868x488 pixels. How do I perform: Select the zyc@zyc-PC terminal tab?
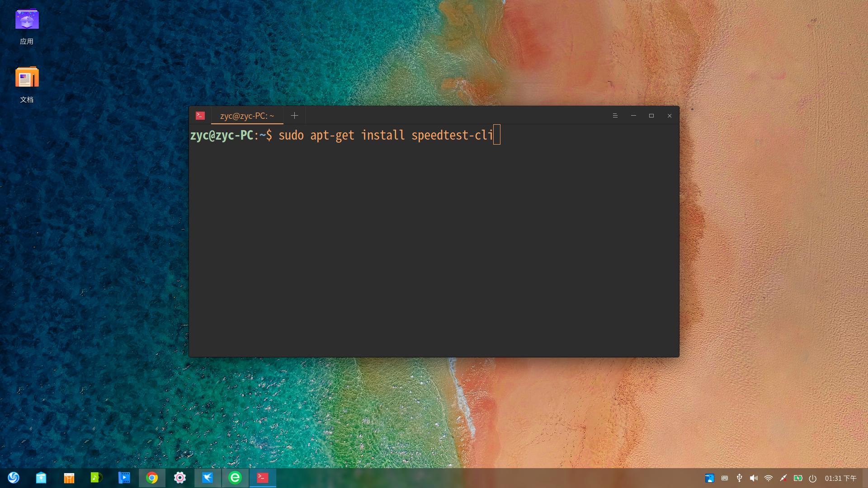click(x=247, y=116)
